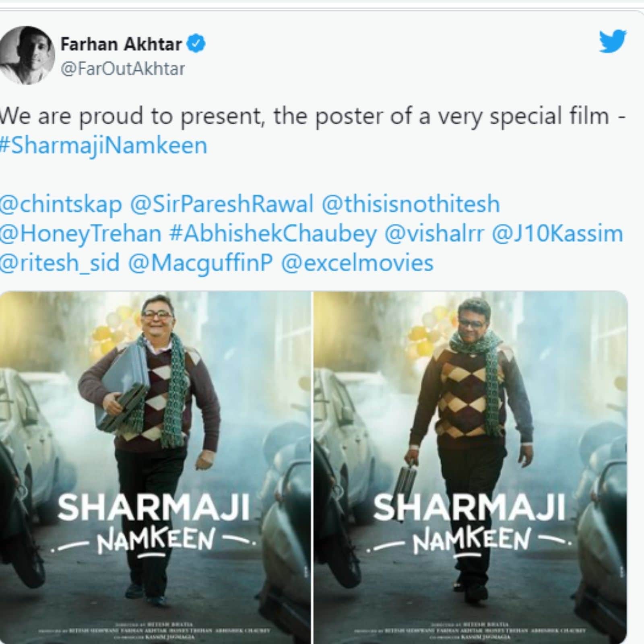Open the #AbhishekChaubey hashtag
644x644 pixels.
[x=273, y=234]
